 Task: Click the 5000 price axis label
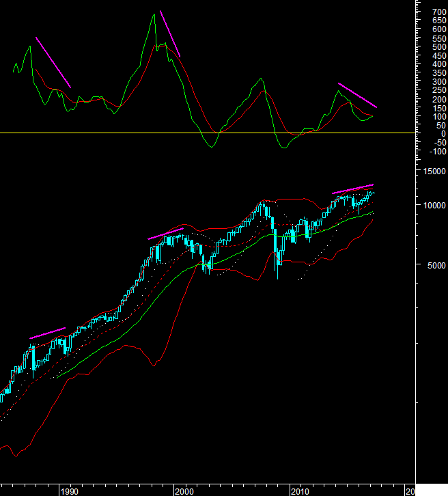click(x=436, y=265)
